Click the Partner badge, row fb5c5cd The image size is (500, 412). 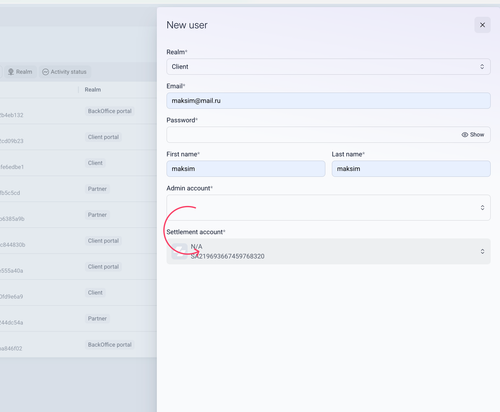(97, 189)
